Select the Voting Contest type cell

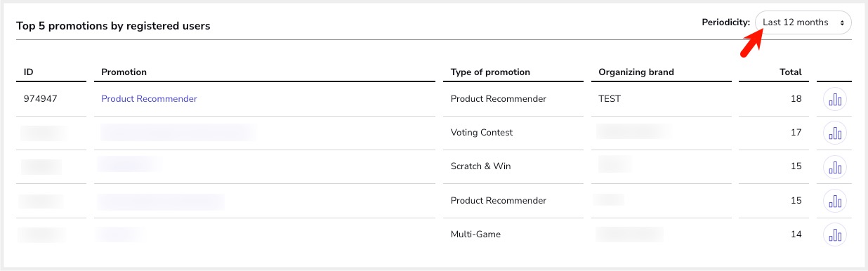coord(482,133)
